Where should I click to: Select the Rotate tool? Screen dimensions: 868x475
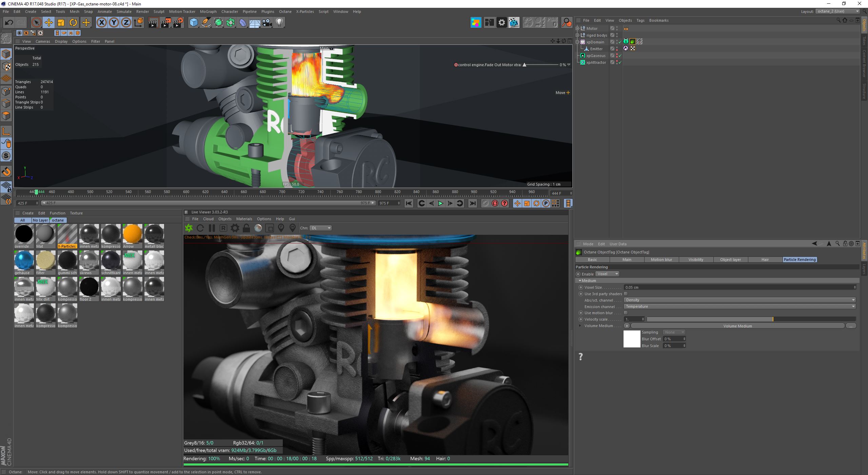click(x=73, y=23)
